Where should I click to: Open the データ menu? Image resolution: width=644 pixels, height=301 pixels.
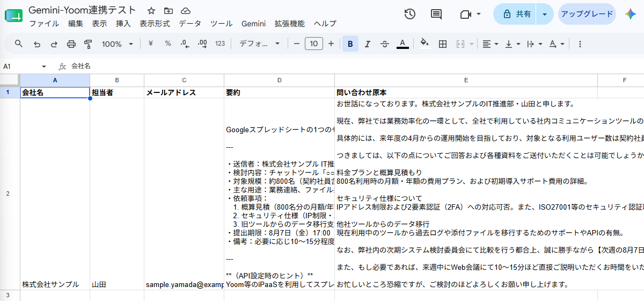point(190,24)
